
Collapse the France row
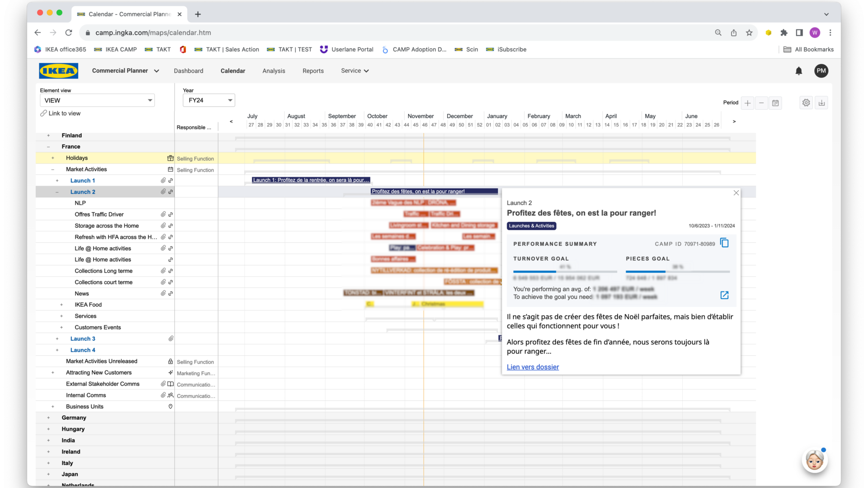(x=48, y=147)
